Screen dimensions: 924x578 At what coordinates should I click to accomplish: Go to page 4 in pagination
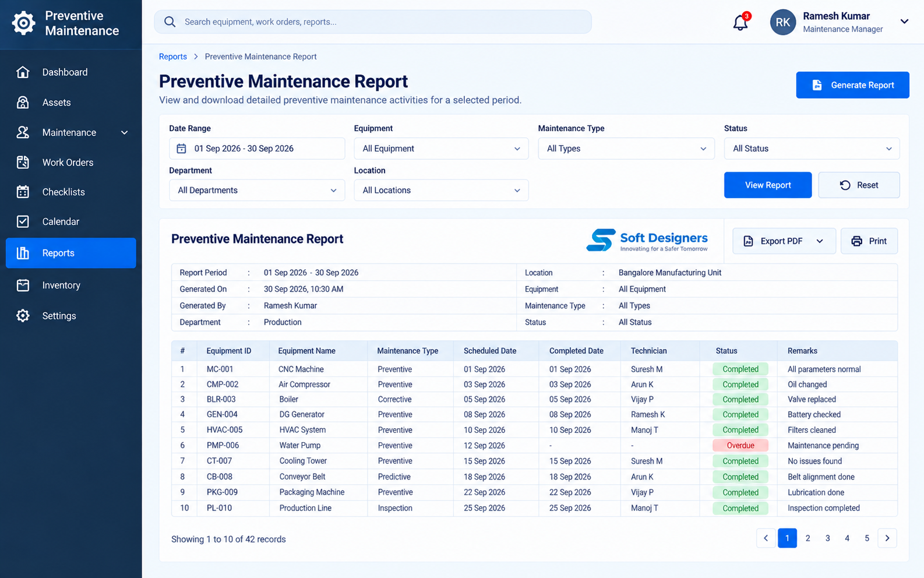coord(847,538)
